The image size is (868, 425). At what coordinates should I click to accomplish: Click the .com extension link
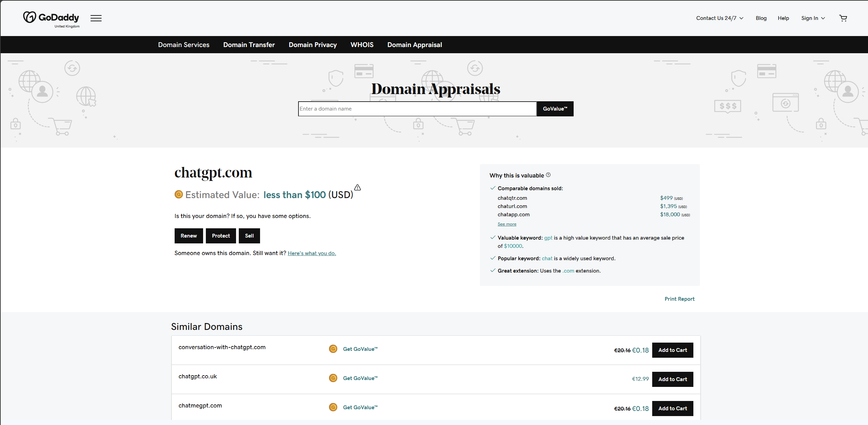[x=568, y=271]
